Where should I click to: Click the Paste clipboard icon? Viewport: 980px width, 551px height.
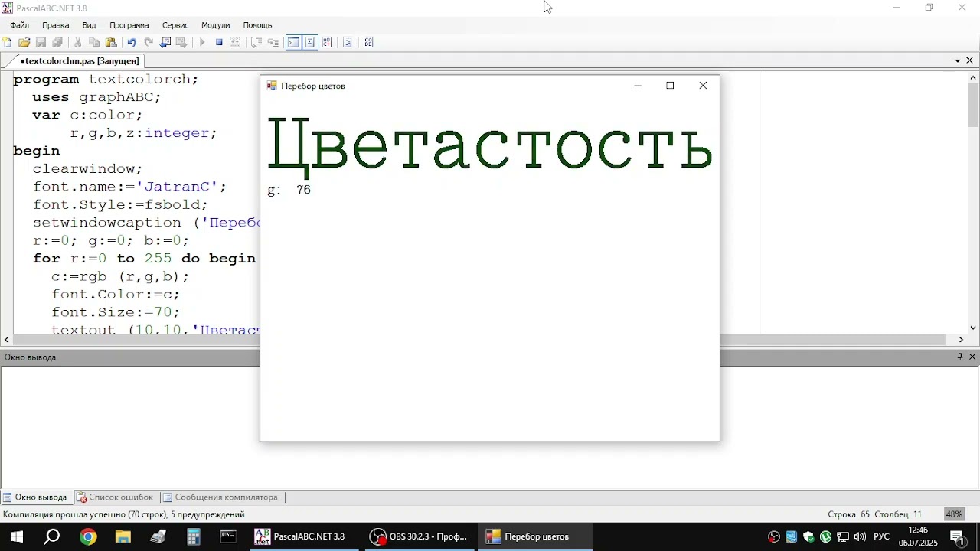(x=111, y=43)
